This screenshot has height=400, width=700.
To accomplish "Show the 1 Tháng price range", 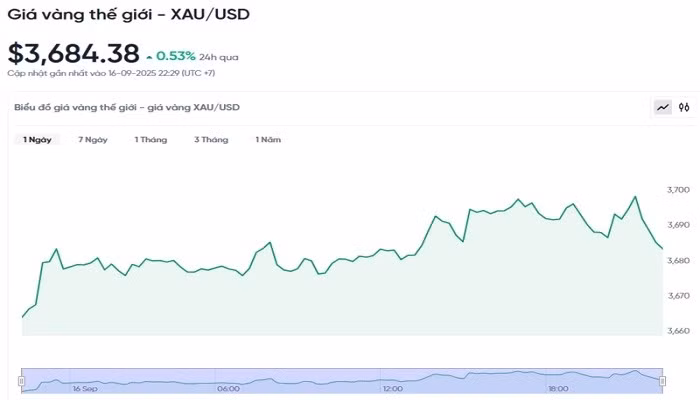I will (151, 140).
